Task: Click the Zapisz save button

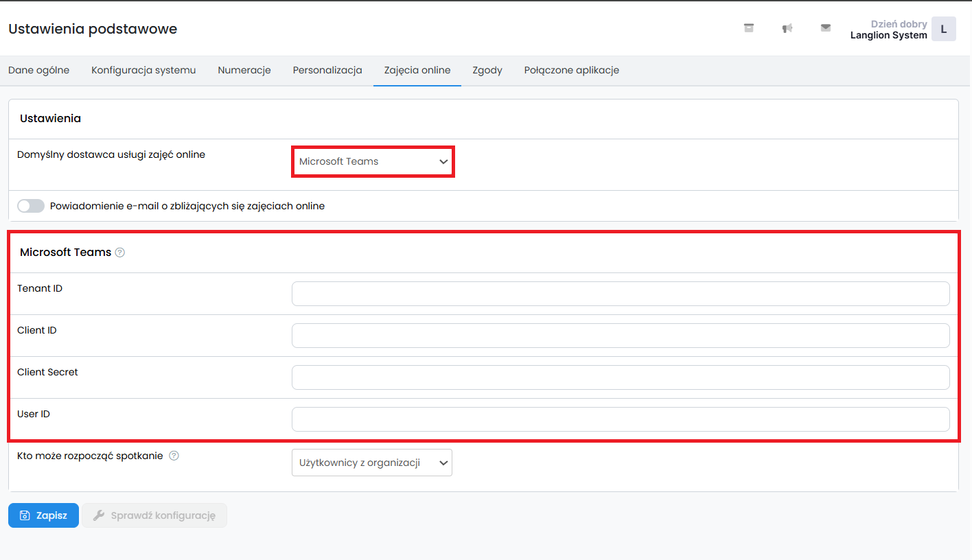Action: coord(44,515)
